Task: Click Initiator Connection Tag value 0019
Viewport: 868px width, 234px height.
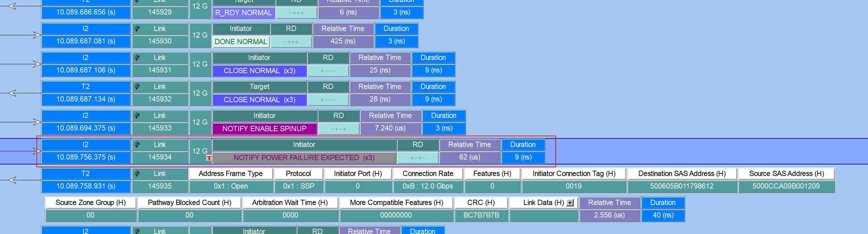Action: pos(574,186)
